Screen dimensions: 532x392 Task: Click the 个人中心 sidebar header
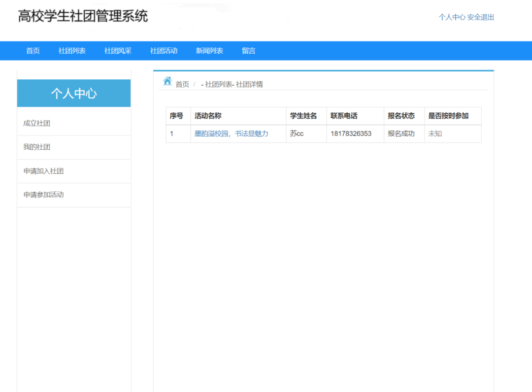coord(74,93)
